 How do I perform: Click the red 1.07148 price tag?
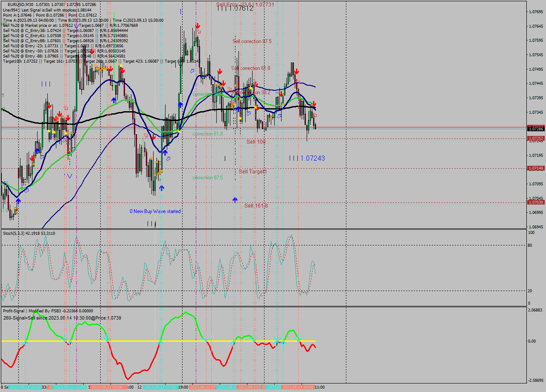click(x=536, y=168)
